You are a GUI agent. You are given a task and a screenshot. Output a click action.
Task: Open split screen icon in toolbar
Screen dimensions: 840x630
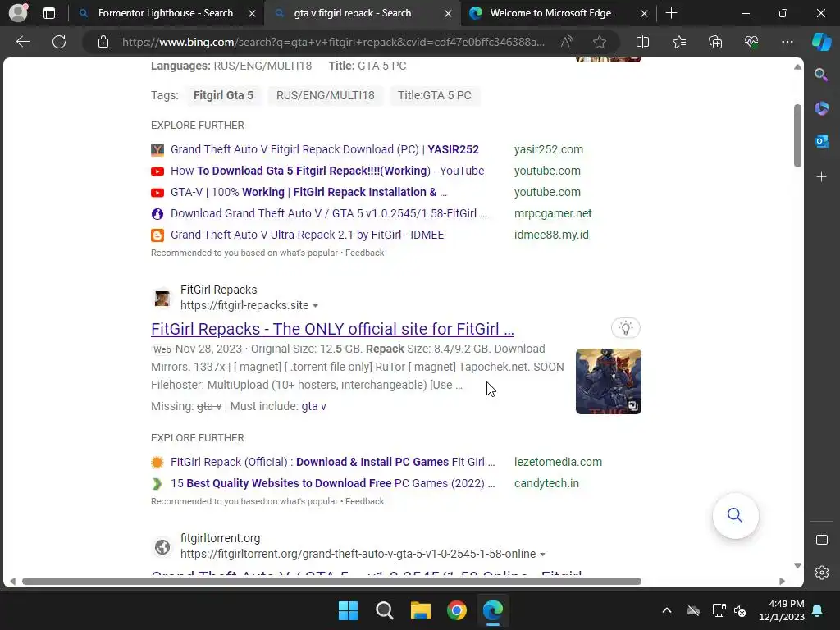point(642,42)
